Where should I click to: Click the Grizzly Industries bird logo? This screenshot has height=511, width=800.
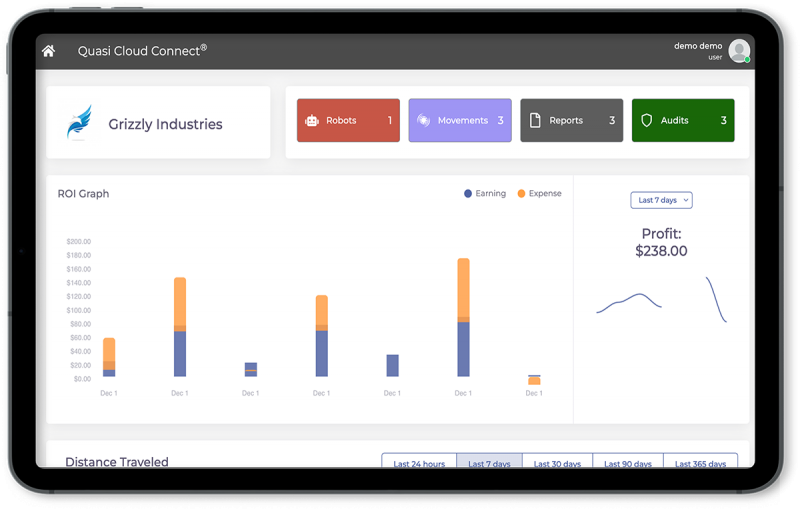[79, 123]
